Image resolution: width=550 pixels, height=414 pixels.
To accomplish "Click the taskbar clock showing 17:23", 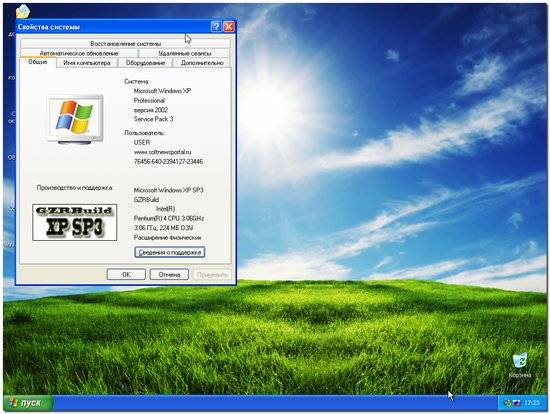I will click(x=532, y=403).
